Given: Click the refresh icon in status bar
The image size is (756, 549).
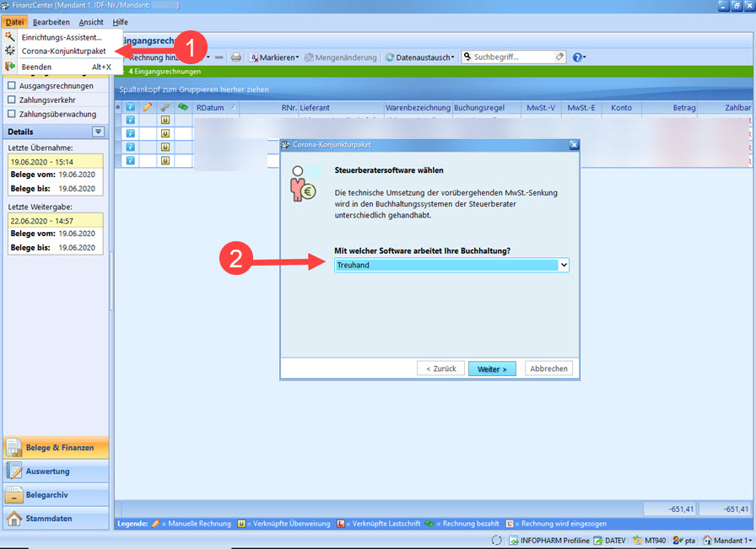Looking at the screenshot, I should (x=497, y=540).
